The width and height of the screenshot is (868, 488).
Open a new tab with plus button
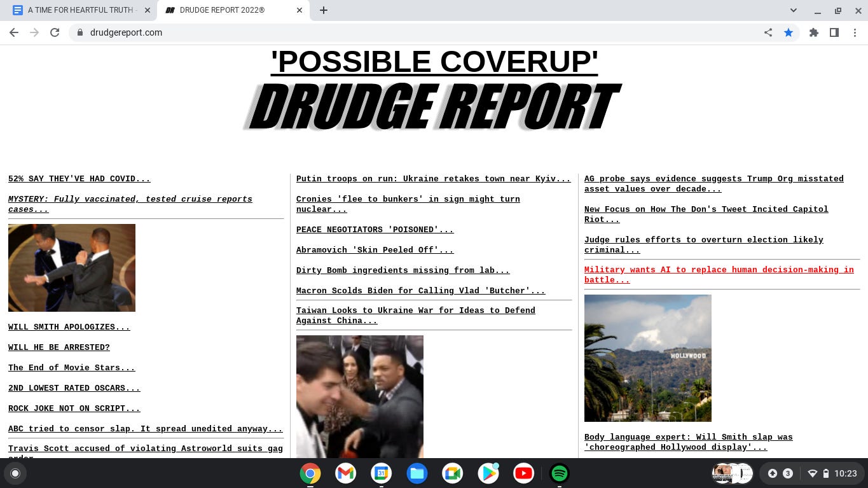(x=324, y=10)
